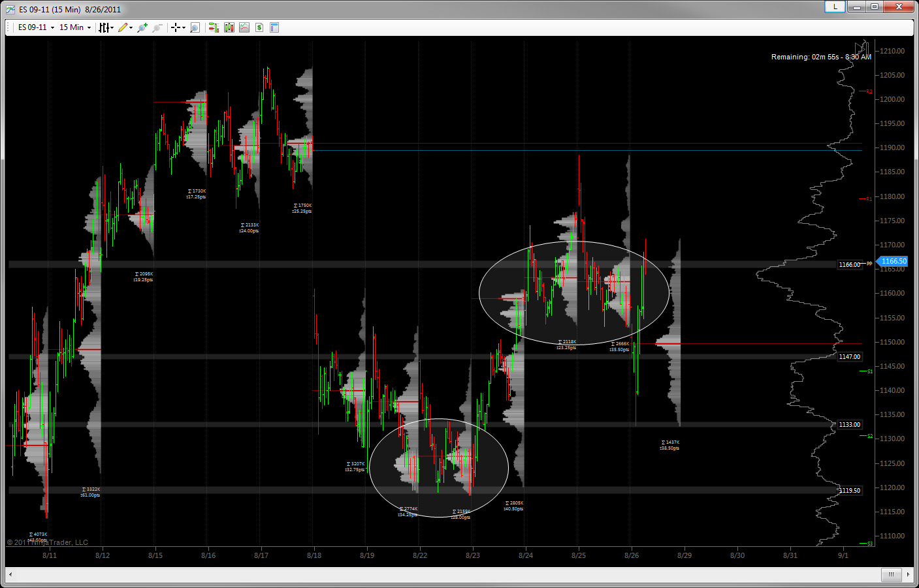
Task: Open the Data Series candlestick icon
Action: [x=229, y=27]
